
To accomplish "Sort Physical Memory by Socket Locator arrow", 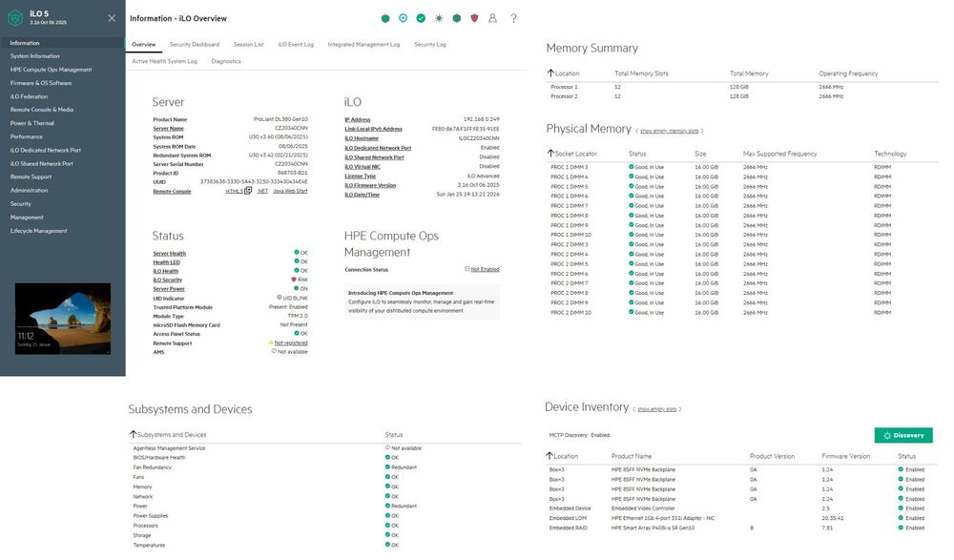I will click(550, 154).
